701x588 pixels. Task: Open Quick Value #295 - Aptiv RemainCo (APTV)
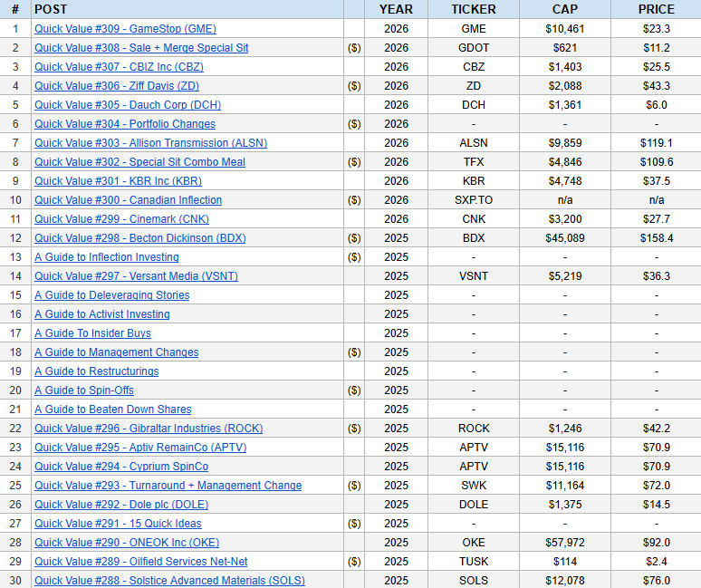[140, 448]
